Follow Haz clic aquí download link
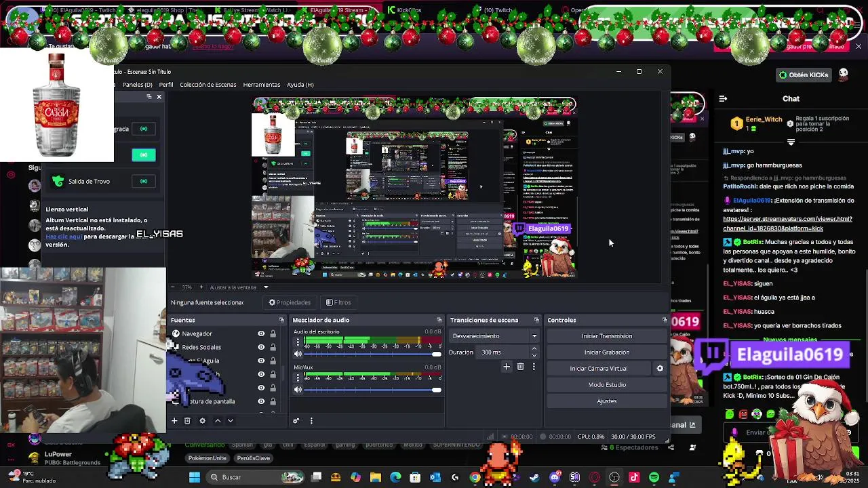The height and width of the screenshot is (488, 868). click(64, 237)
